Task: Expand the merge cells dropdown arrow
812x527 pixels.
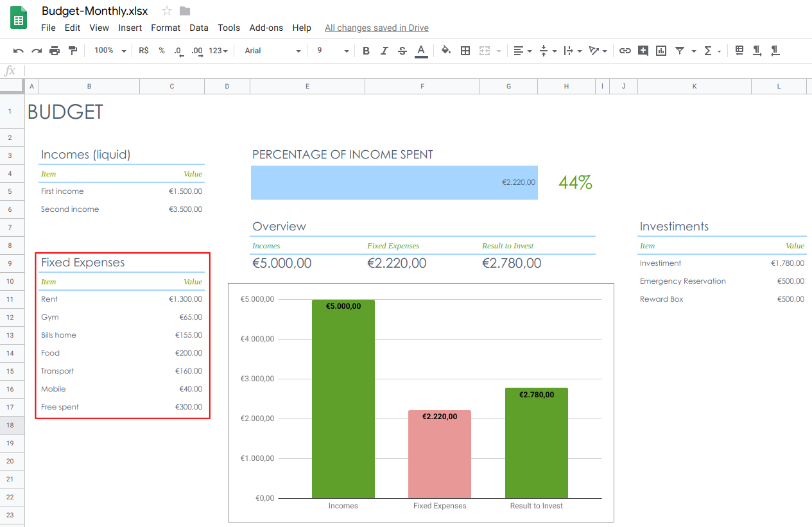Action: click(x=499, y=51)
